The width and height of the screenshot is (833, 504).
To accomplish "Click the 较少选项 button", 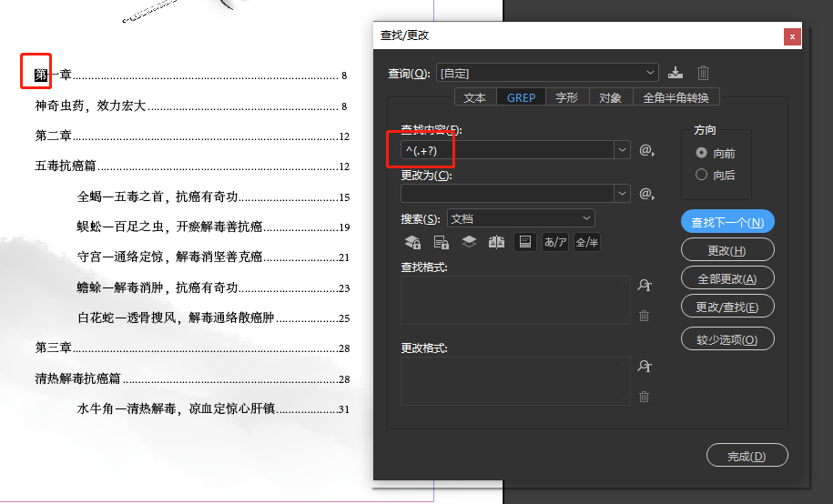I will coord(727,338).
